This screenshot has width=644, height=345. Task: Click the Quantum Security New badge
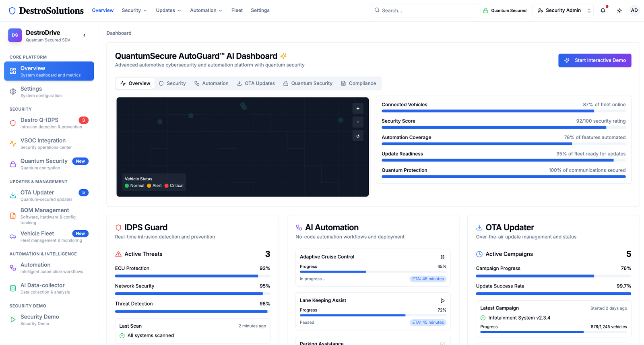[80, 161]
